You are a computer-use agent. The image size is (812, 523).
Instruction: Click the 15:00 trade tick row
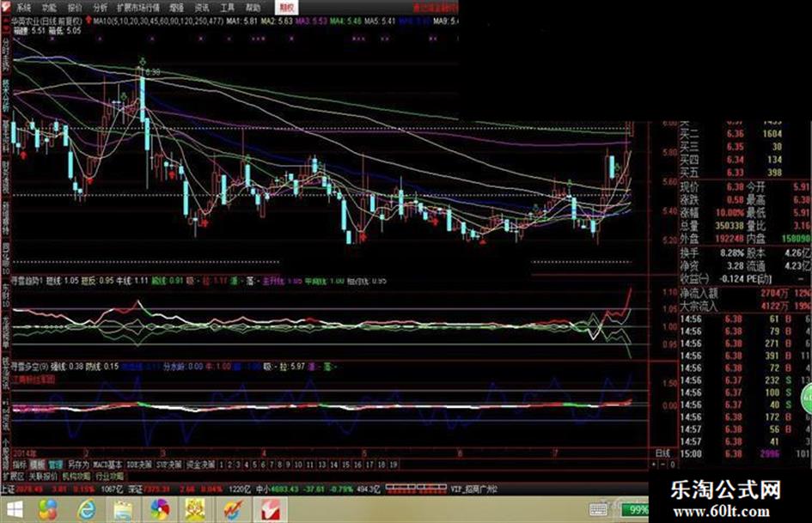tap(745, 453)
